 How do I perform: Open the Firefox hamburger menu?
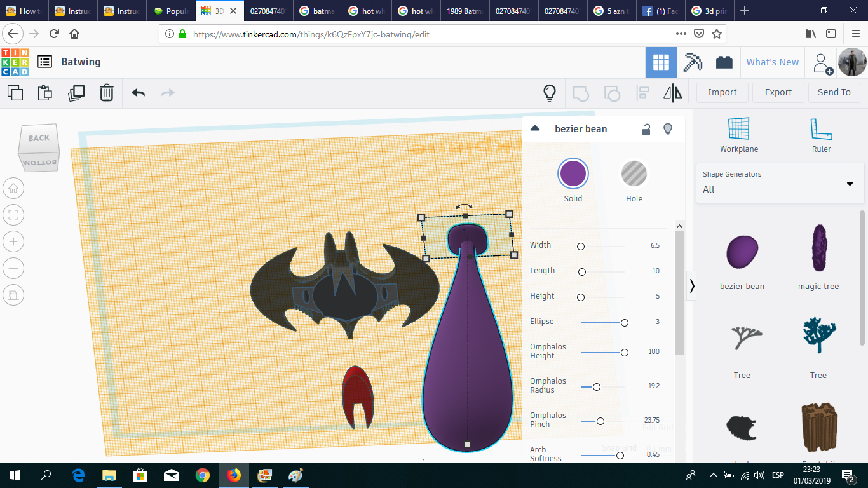855,34
